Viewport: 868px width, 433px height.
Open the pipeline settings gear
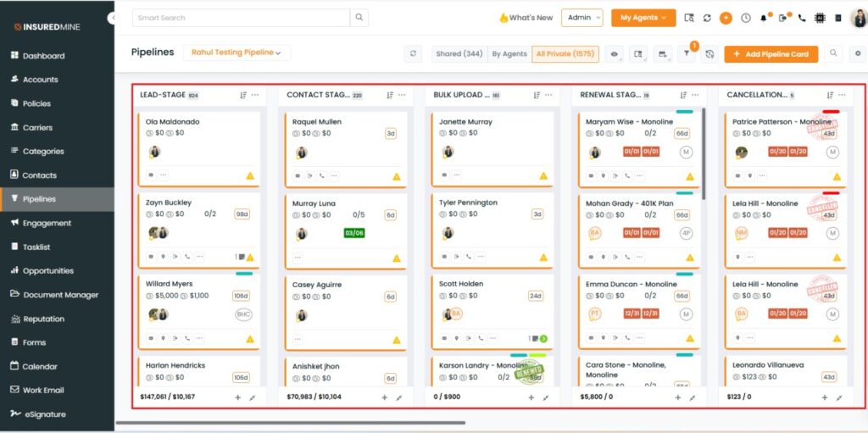(858, 54)
